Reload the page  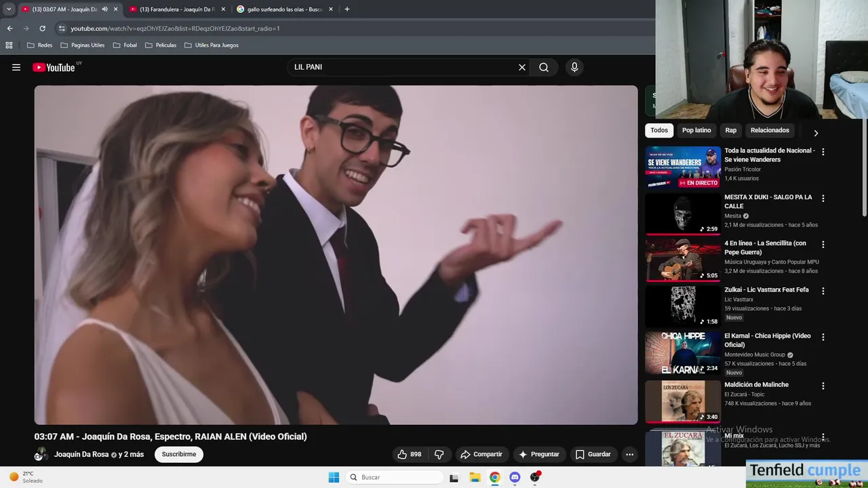point(42,28)
